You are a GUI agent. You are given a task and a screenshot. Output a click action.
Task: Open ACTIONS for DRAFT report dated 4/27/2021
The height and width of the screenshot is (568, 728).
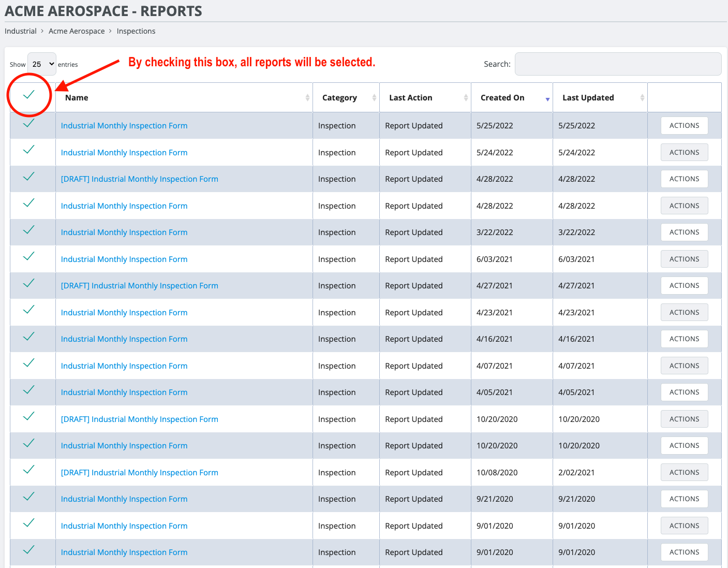[684, 286]
